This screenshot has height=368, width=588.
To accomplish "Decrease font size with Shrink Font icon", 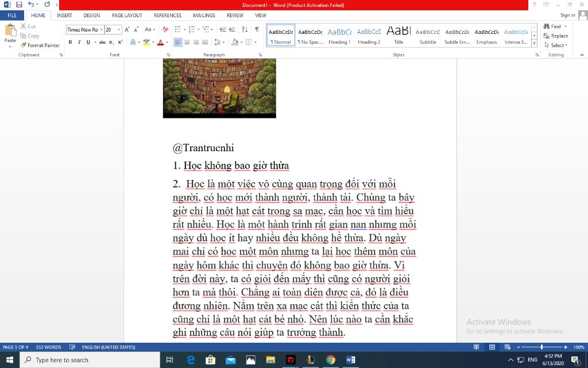I will coord(136,30).
